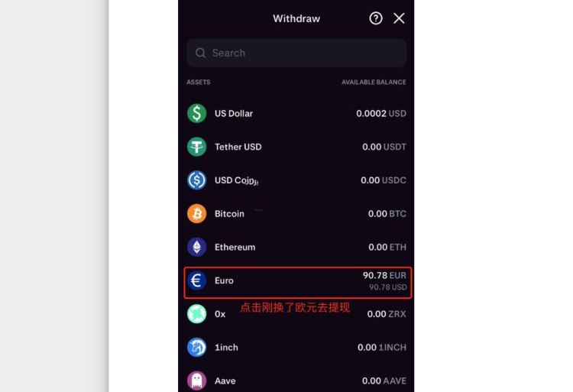Click the Ethereum diamond icon

pos(196,247)
